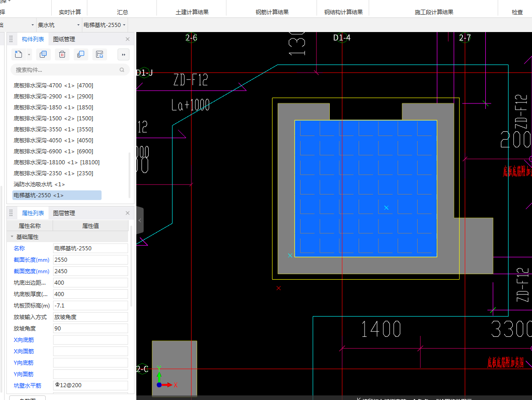Screen dimensions: 532x400
Task: Edit the 坑壁水平筋 value field
Action: pyautogui.click(x=90, y=385)
